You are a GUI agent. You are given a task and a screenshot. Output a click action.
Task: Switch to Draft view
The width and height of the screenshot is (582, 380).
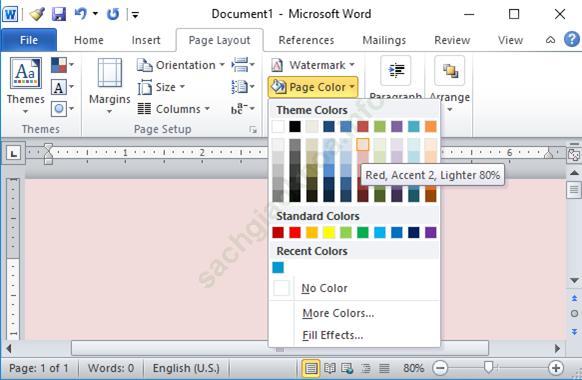point(384,368)
